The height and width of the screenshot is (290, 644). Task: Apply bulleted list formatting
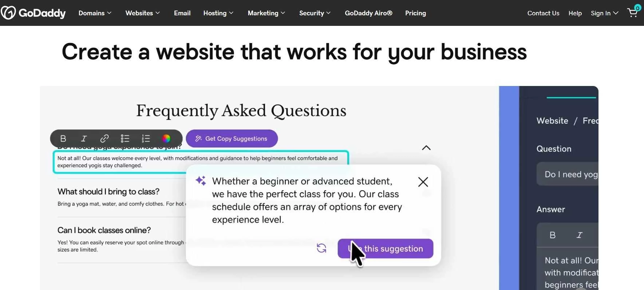pos(125,138)
